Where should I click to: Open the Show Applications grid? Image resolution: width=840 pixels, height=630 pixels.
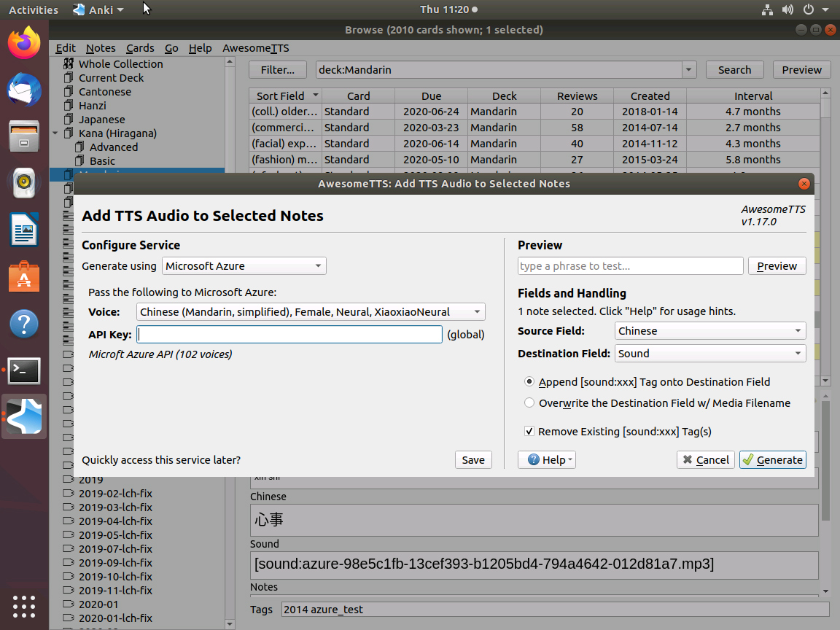[24, 607]
